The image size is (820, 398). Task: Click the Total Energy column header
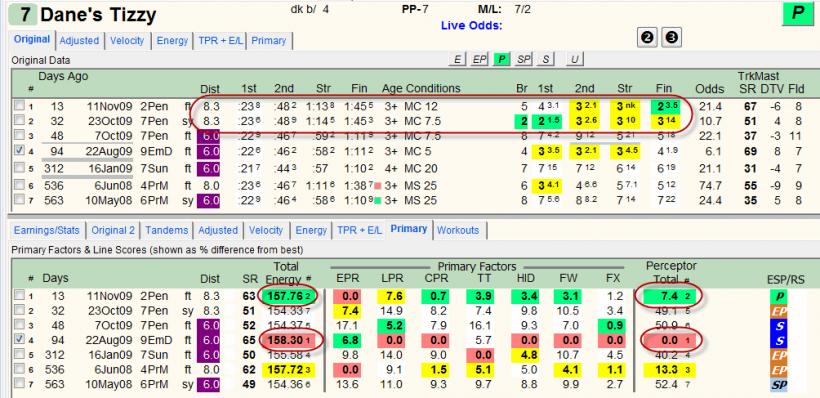(x=287, y=273)
